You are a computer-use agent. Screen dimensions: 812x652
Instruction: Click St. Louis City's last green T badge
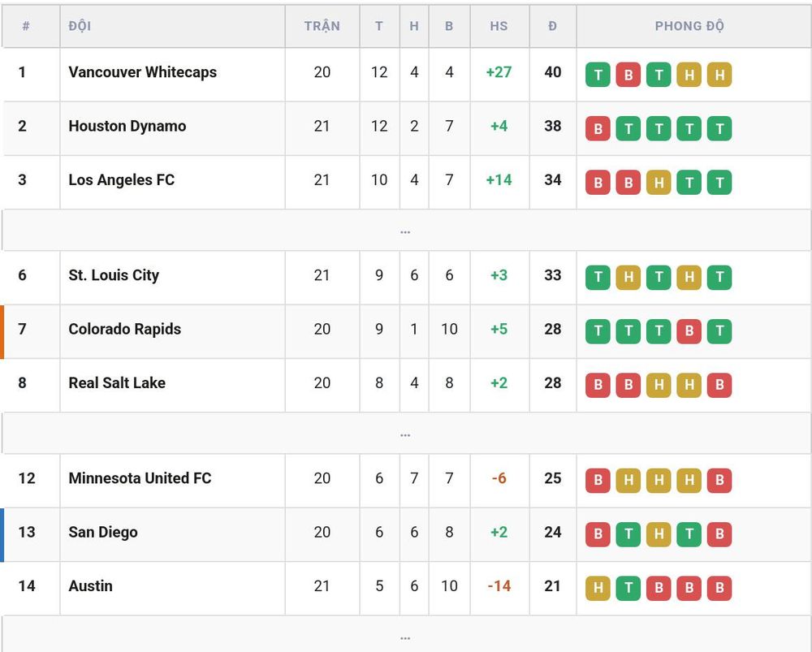click(x=719, y=278)
